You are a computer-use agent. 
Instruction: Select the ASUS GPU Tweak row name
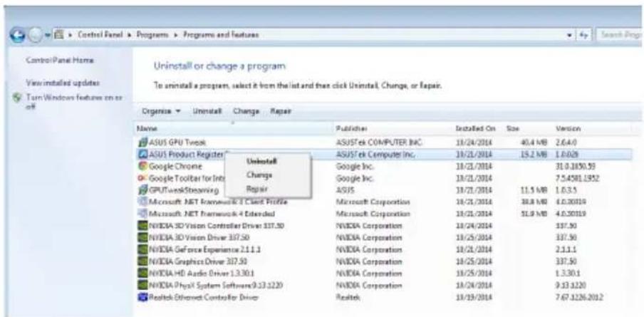click(x=177, y=143)
